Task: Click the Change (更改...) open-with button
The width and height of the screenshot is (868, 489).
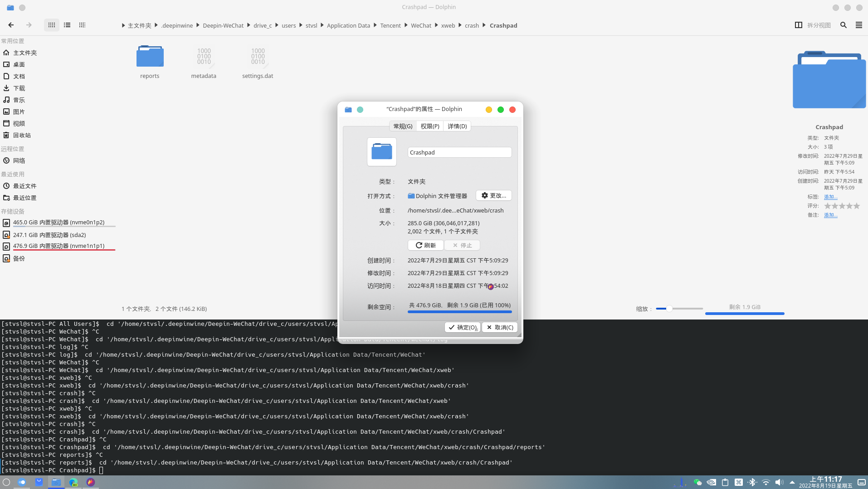Action: 494,195
